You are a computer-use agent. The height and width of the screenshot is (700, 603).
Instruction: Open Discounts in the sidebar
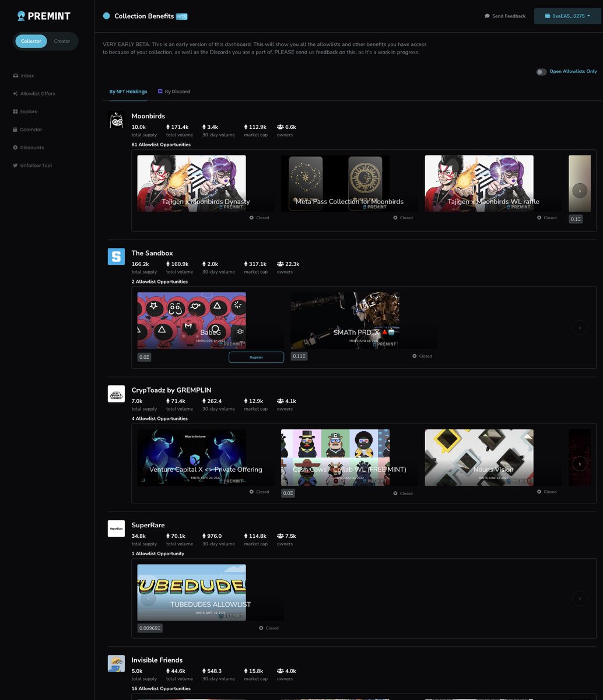point(28,148)
